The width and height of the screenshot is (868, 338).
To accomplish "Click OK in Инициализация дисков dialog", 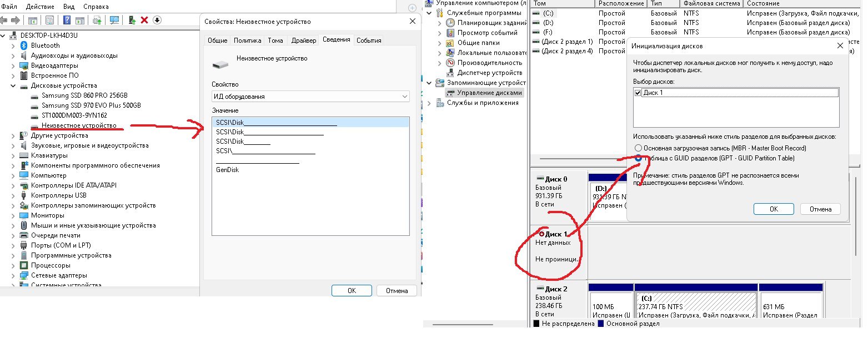I will 774,209.
